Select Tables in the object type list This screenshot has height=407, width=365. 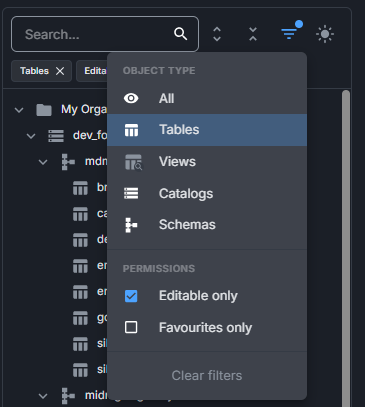pos(207,130)
